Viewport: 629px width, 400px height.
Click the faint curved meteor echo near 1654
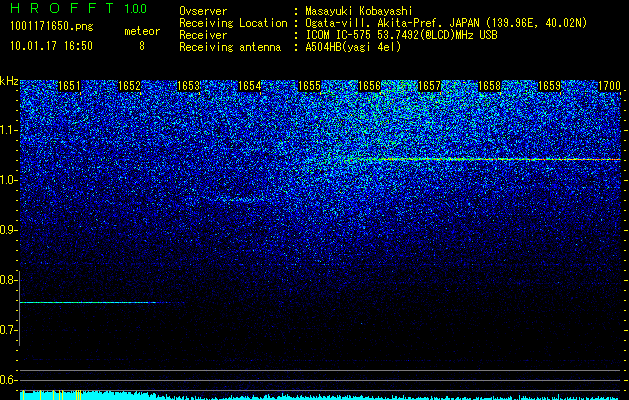(x=233, y=198)
